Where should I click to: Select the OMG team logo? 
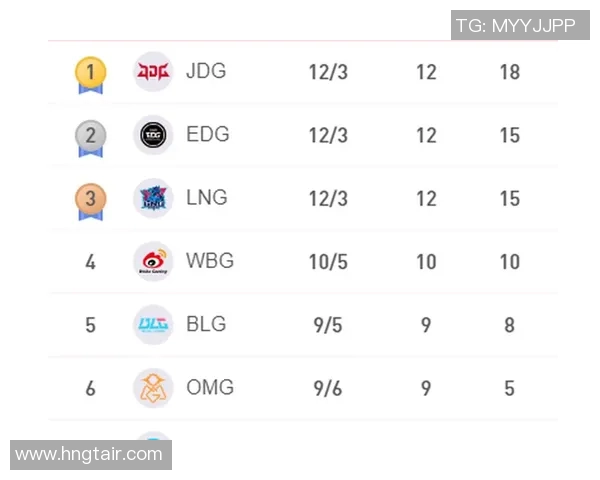point(153,388)
